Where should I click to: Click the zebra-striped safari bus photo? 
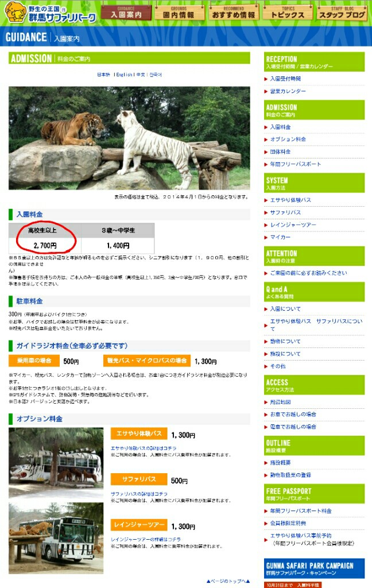(56, 538)
